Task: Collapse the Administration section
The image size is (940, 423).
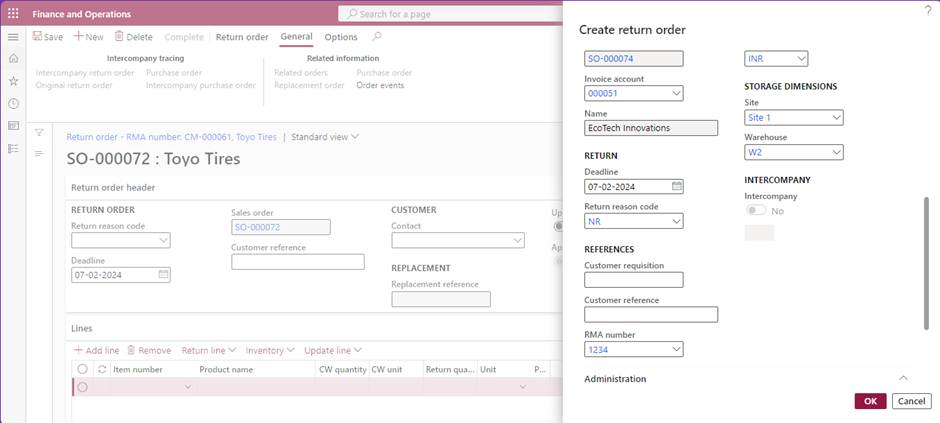Action: (x=903, y=378)
